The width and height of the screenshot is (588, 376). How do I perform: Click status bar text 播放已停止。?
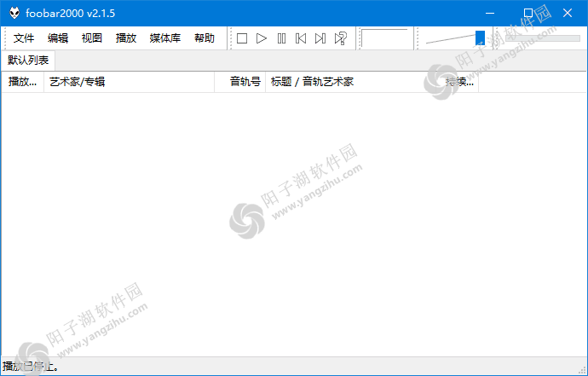[x=30, y=367]
